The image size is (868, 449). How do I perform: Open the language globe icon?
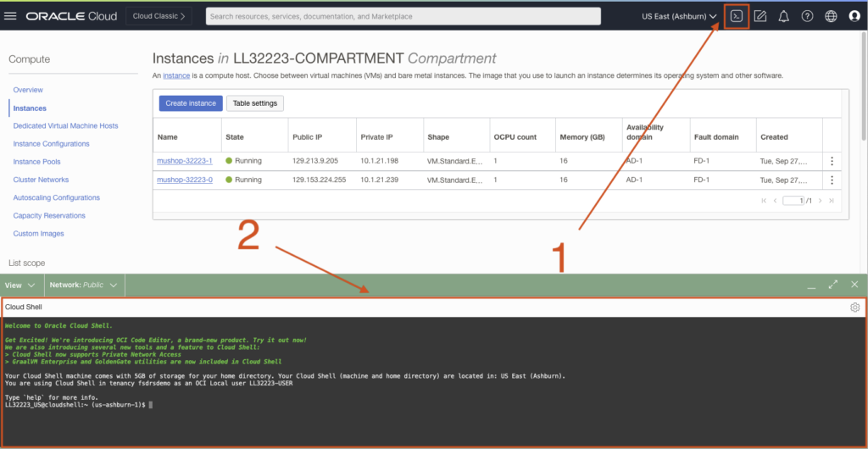coord(831,16)
